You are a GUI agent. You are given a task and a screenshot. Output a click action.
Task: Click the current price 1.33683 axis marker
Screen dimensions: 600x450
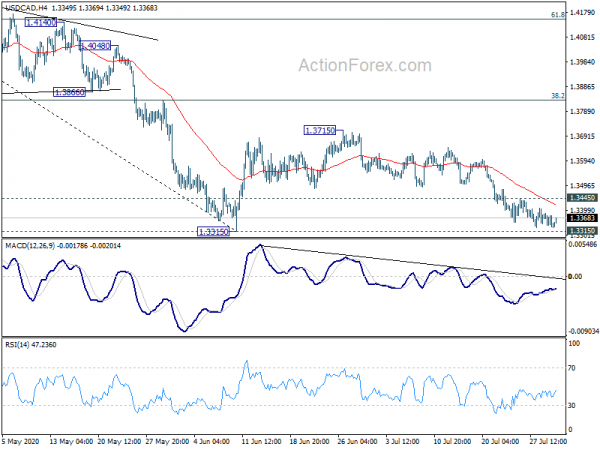click(x=582, y=218)
